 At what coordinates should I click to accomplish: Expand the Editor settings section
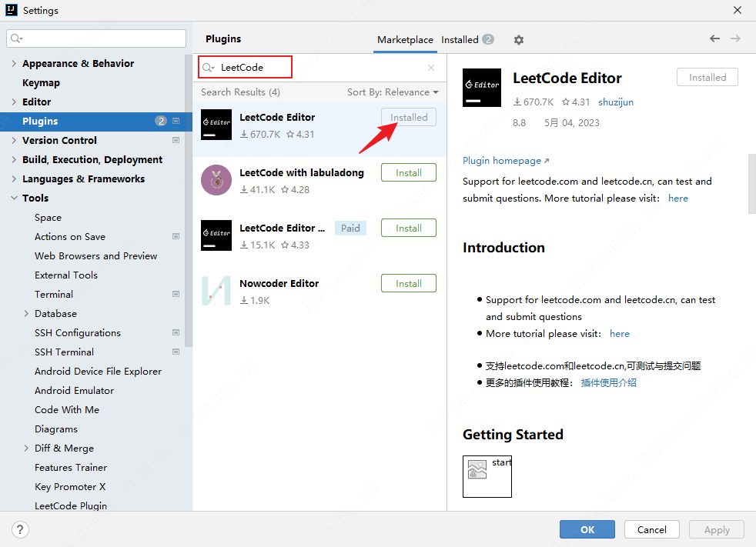pyautogui.click(x=14, y=102)
